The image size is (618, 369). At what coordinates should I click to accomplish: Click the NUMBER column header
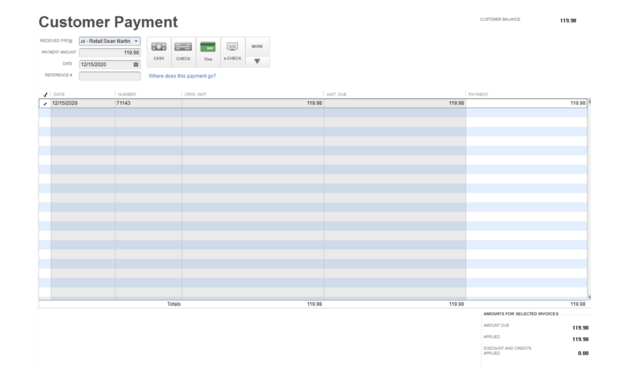pos(127,94)
